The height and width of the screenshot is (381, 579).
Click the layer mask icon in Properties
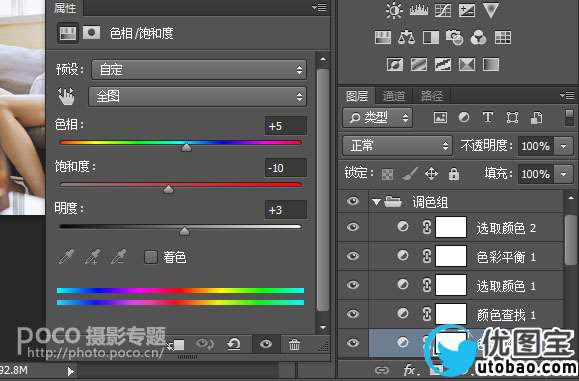[x=91, y=33]
